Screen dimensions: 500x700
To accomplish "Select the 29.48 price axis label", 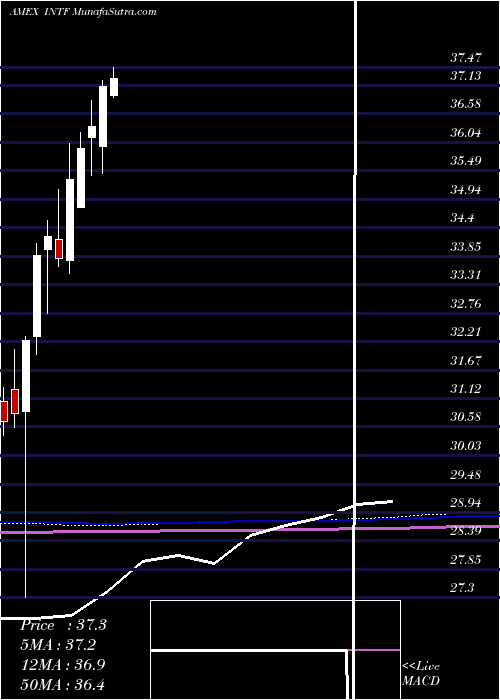I will [x=466, y=474].
